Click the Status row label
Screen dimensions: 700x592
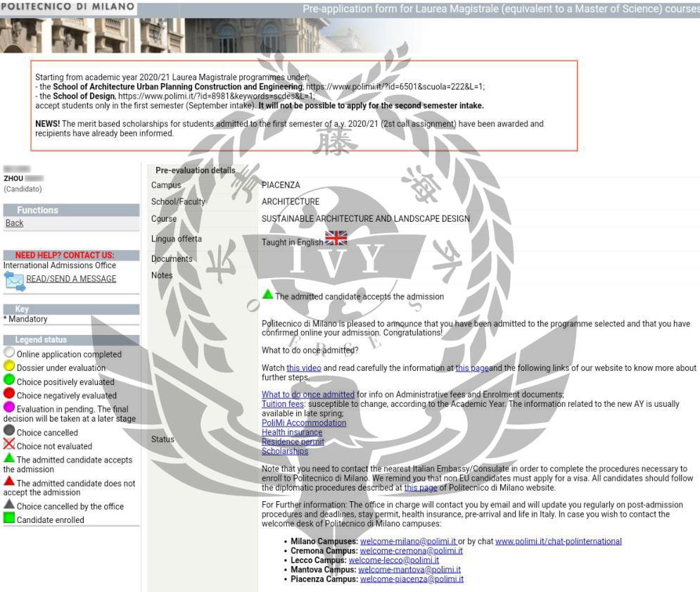click(163, 439)
